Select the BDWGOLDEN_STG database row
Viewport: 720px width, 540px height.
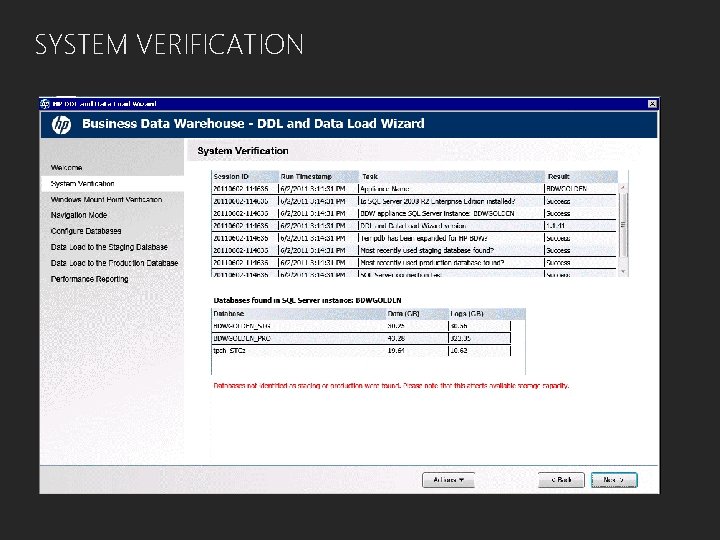coord(361,326)
